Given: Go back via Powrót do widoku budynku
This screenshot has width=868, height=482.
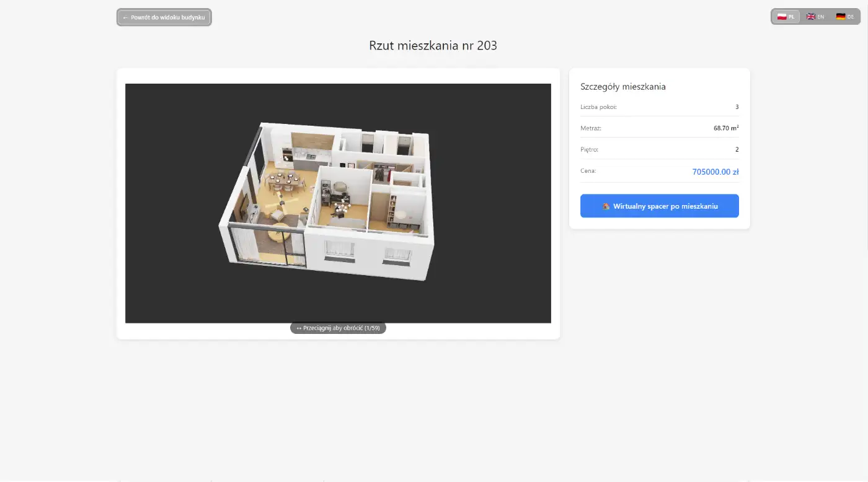Looking at the screenshot, I should 164,17.
